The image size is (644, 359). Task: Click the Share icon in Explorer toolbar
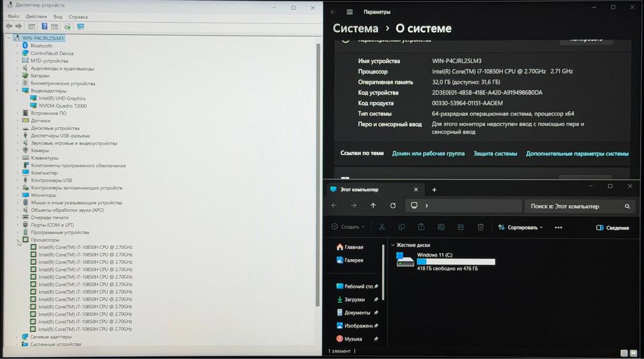[x=460, y=227]
